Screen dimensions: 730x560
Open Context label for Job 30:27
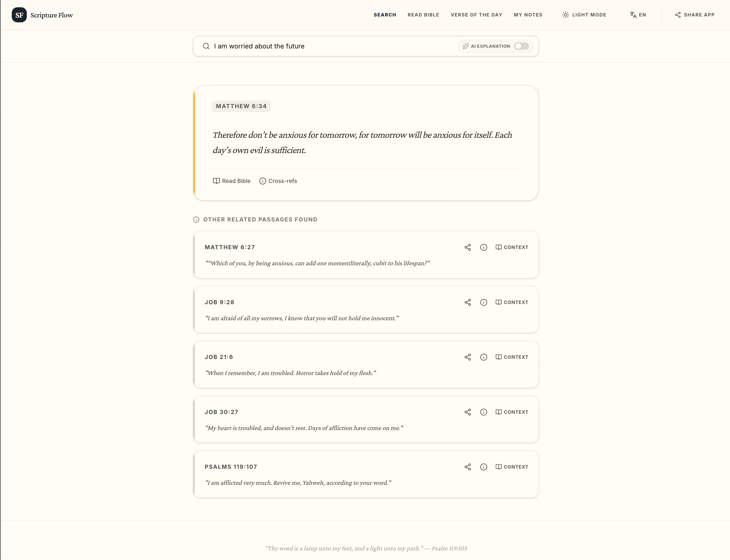coord(516,412)
